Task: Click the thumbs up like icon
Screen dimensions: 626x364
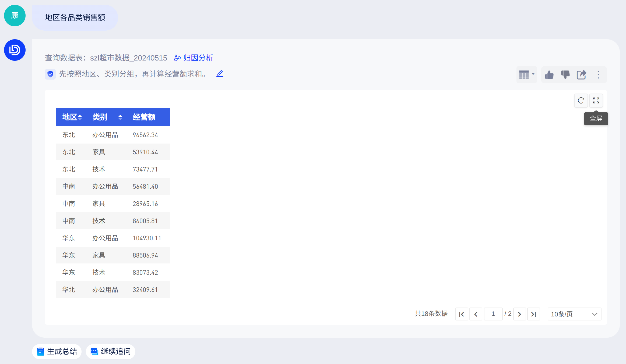Action: (x=549, y=75)
